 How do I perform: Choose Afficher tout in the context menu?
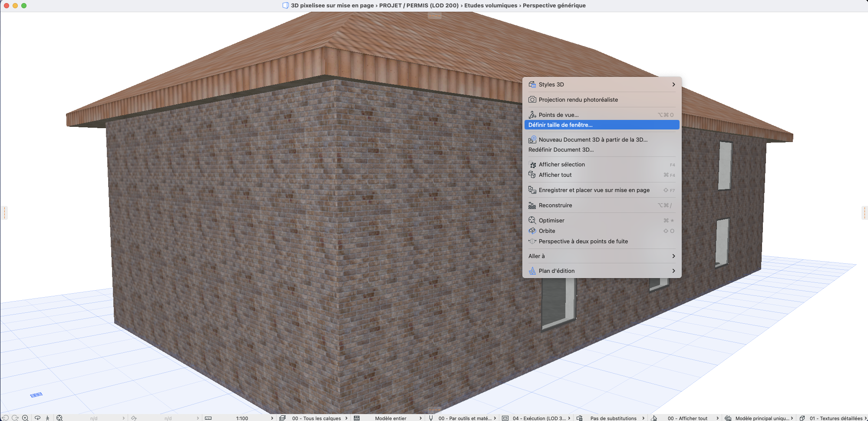coord(602,175)
